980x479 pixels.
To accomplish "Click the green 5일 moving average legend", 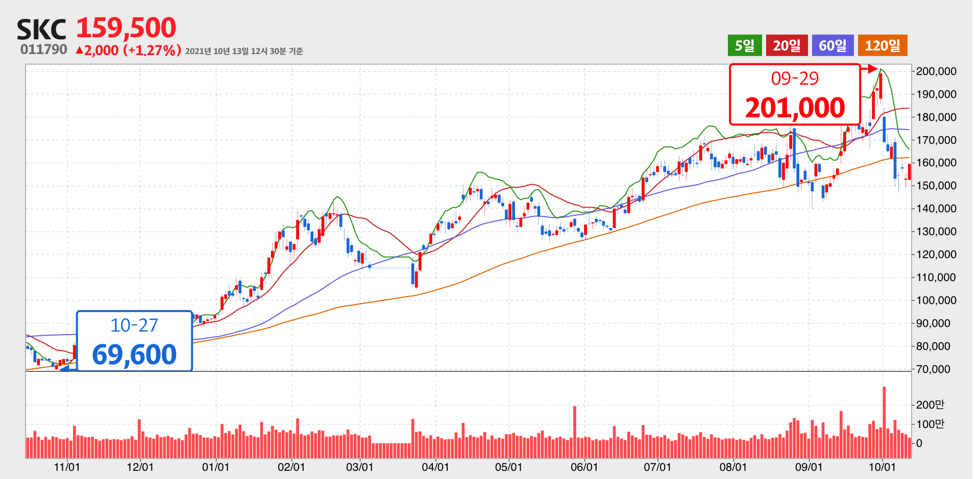I will (745, 45).
